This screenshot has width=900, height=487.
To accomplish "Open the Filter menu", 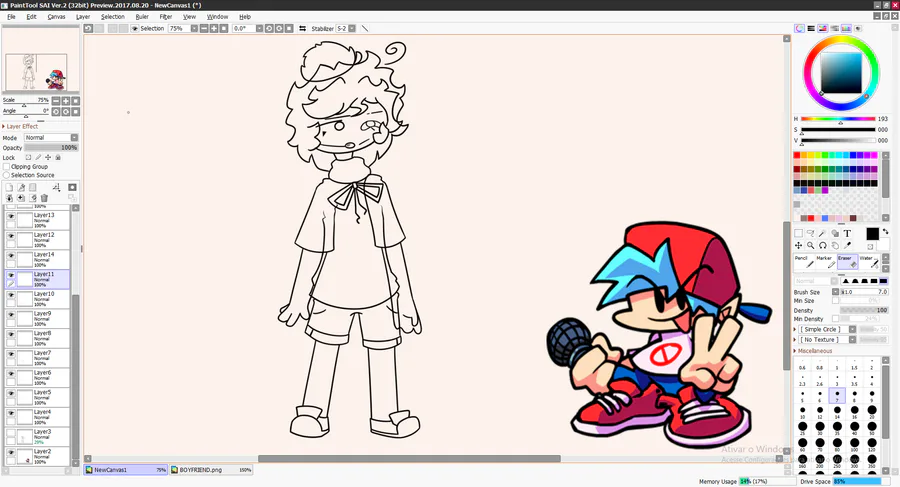I will click(x=166, y=17).
